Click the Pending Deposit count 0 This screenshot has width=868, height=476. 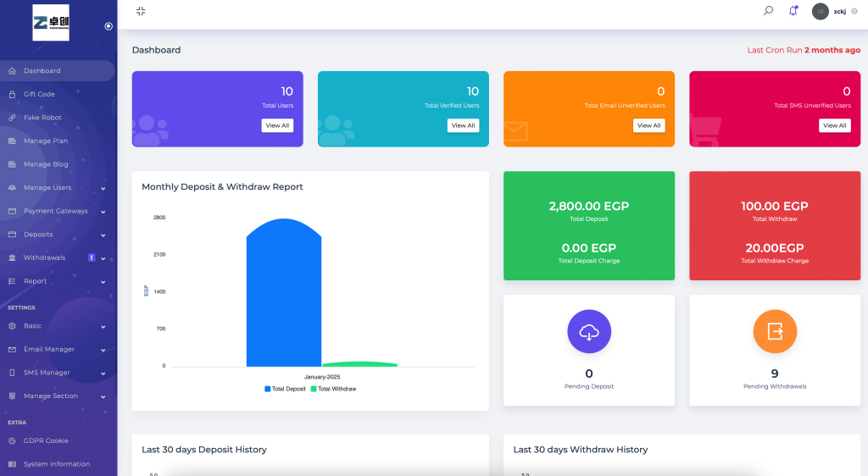click(589, 374)
